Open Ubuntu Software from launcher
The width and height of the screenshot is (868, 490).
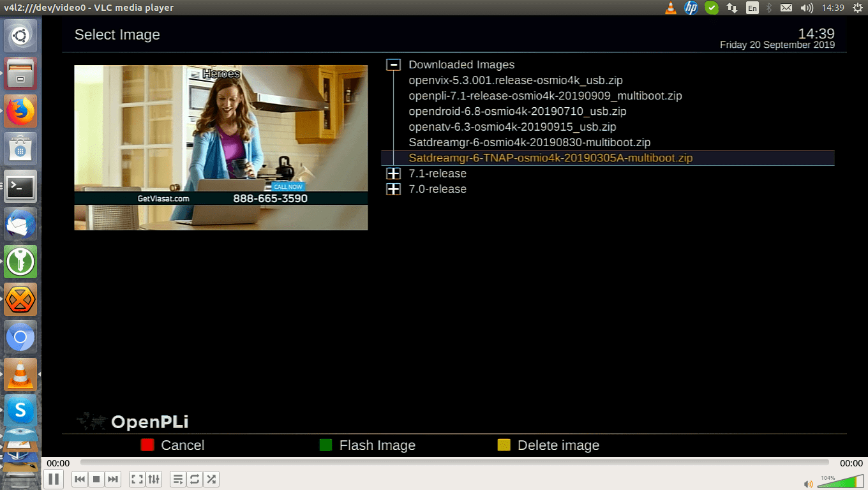coord(20,149)
